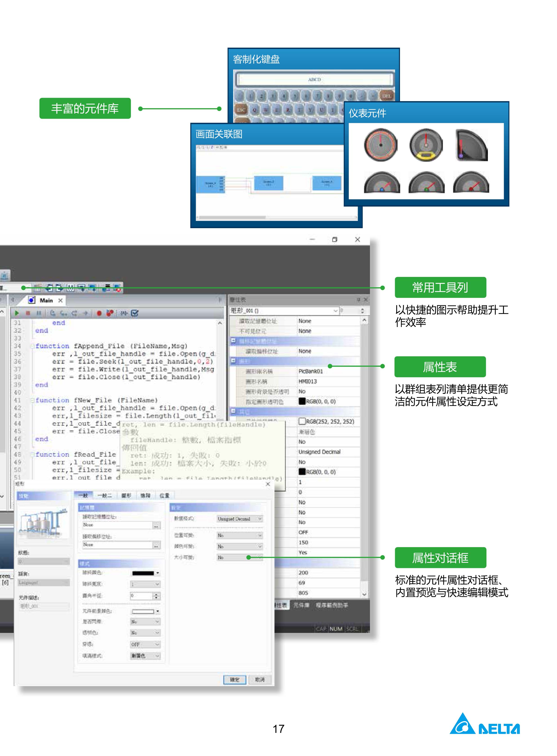Open the blinking No dropdown

pos(145,621)
